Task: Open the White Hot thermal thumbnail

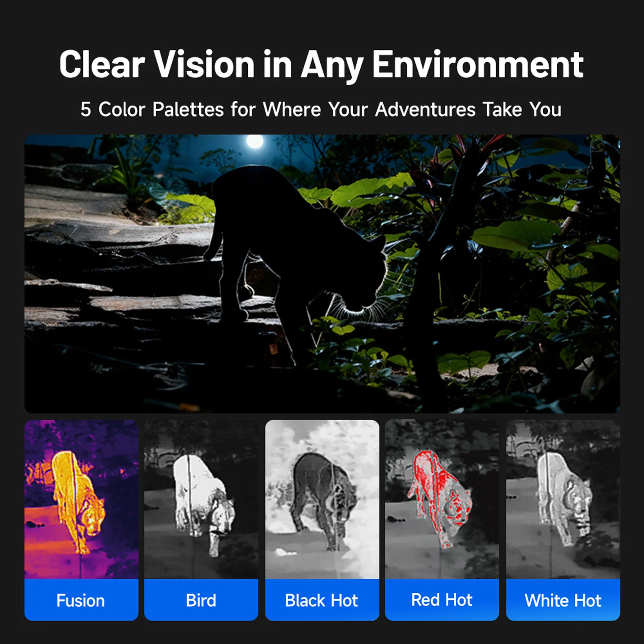Action: pyautogui.click(x=563, y=499)
